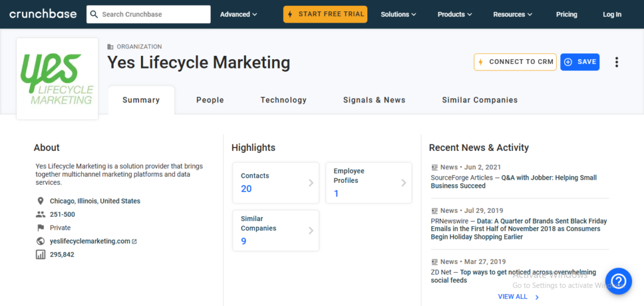This screenshot has width=644, height=306.
Task: Switch to the People tab
Action: click(210, 100)
